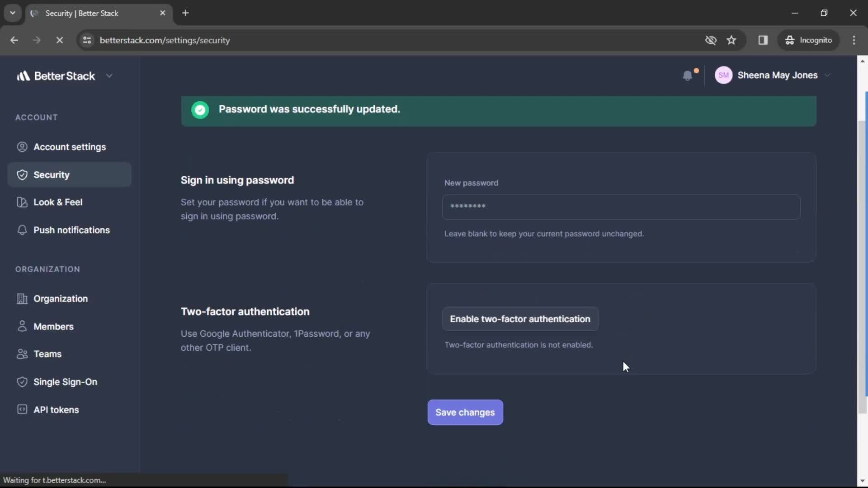
Task: Expand Teams navigation item
Action: pos(47,354)
